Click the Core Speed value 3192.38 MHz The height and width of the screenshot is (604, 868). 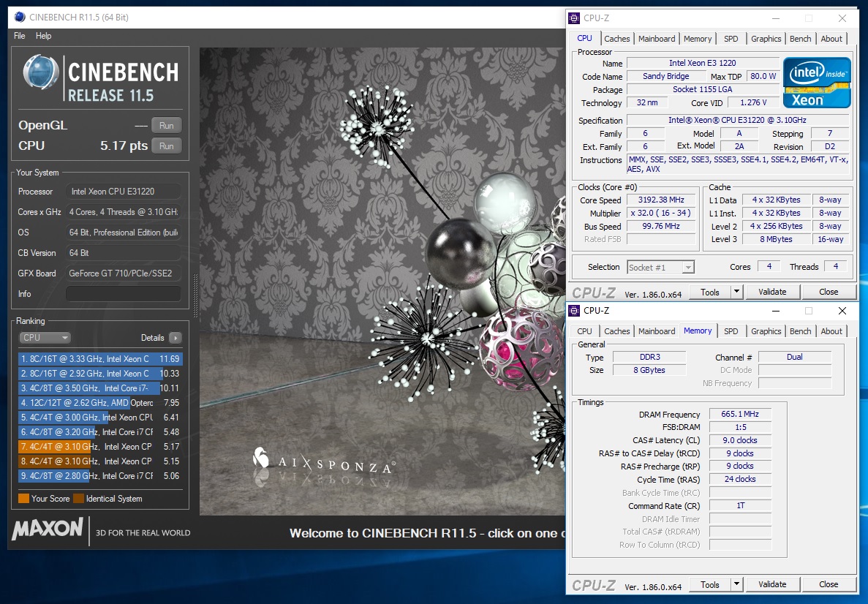tap(661, 200)
